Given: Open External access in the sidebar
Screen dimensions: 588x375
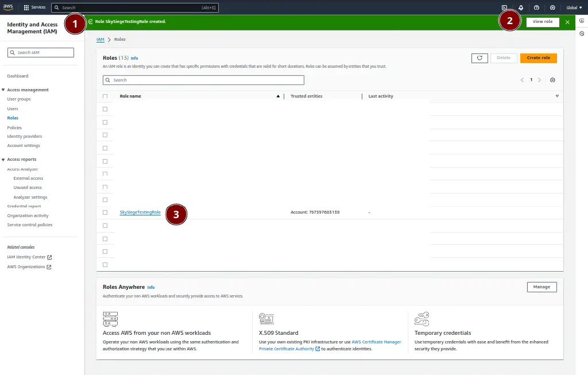Looking at the screenshot, I should pos(28,179).
